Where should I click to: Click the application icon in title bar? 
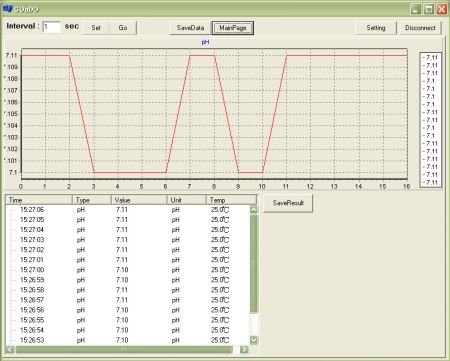click(x=7, y=9)
